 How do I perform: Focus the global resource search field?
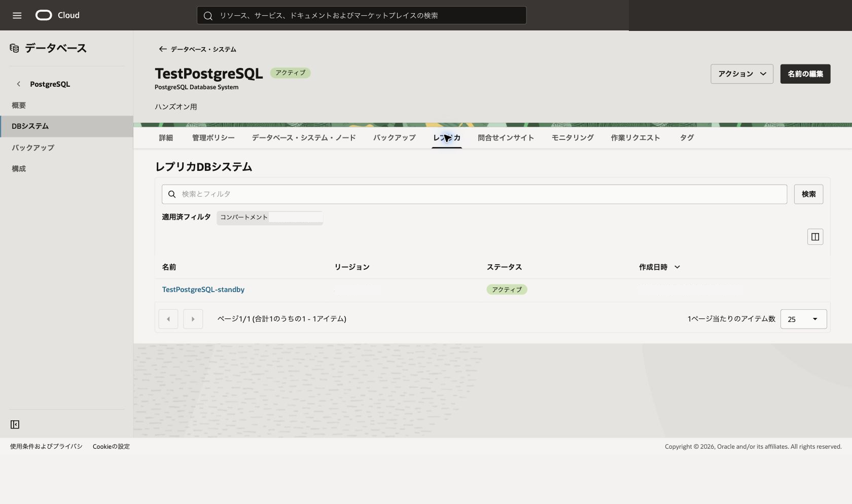pos(362,16)
